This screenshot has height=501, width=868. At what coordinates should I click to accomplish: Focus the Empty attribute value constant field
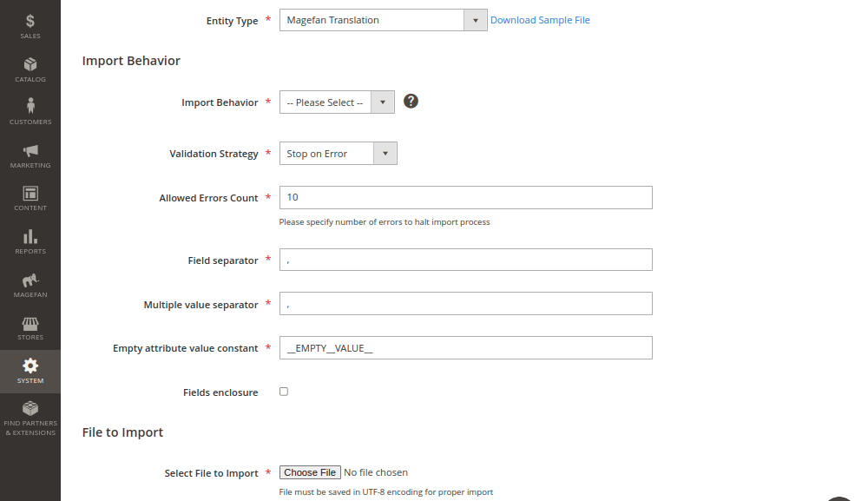tap(465, 347)
